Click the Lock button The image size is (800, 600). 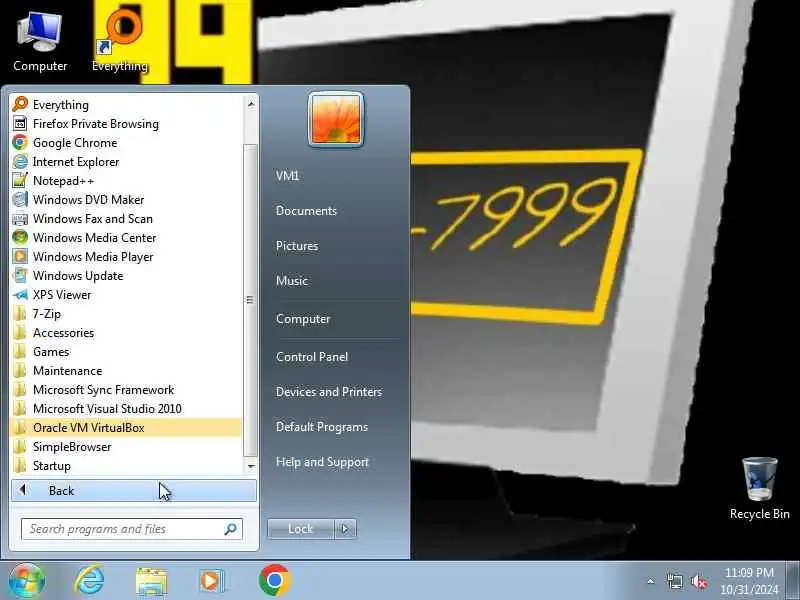(x=301, y=529)
